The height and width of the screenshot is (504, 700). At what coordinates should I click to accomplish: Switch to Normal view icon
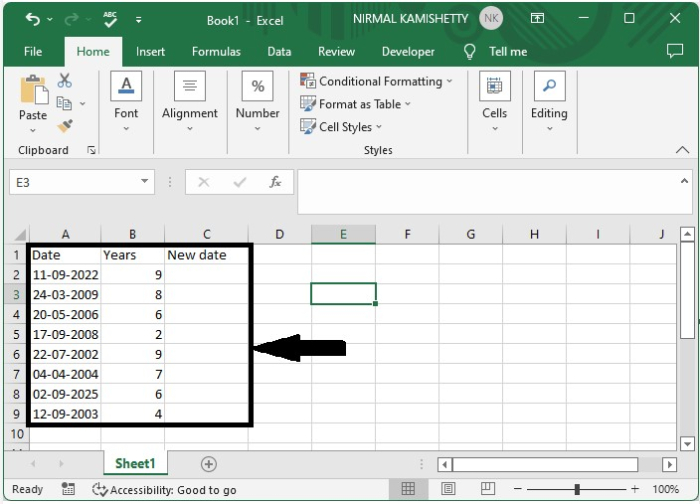[x=408, y=489]
